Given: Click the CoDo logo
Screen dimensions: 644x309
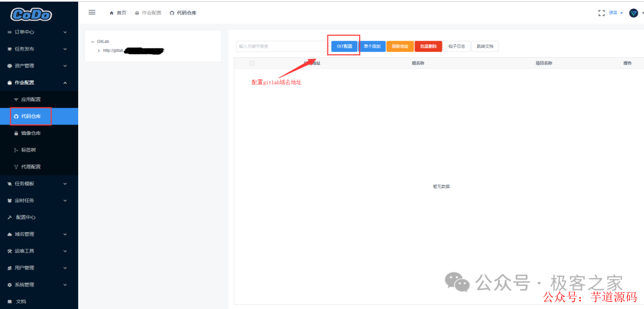Looking at the screenshot, I should [31, 14].
